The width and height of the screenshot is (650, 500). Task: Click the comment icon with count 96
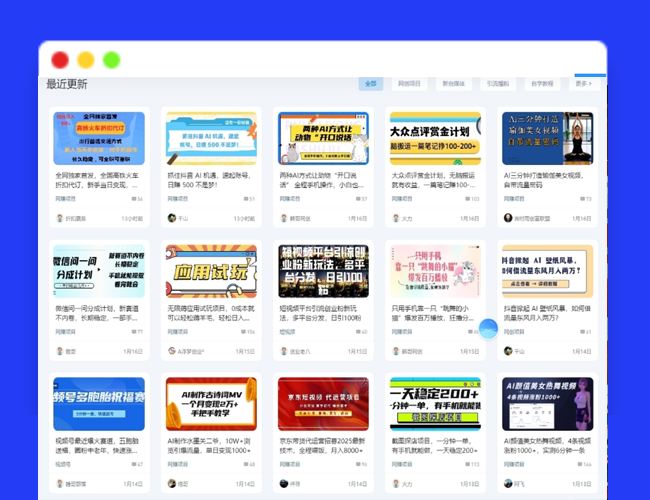click(359, 464)
